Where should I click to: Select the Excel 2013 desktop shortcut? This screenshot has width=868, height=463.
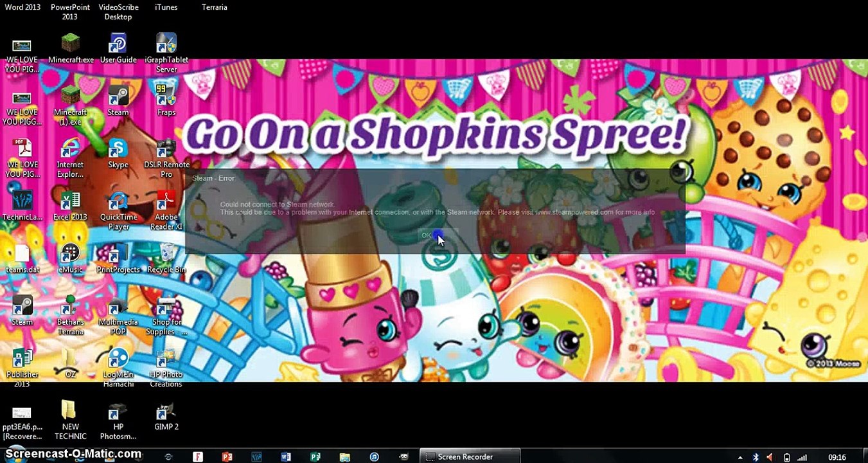pyautogui.click(x=70, y=206)
